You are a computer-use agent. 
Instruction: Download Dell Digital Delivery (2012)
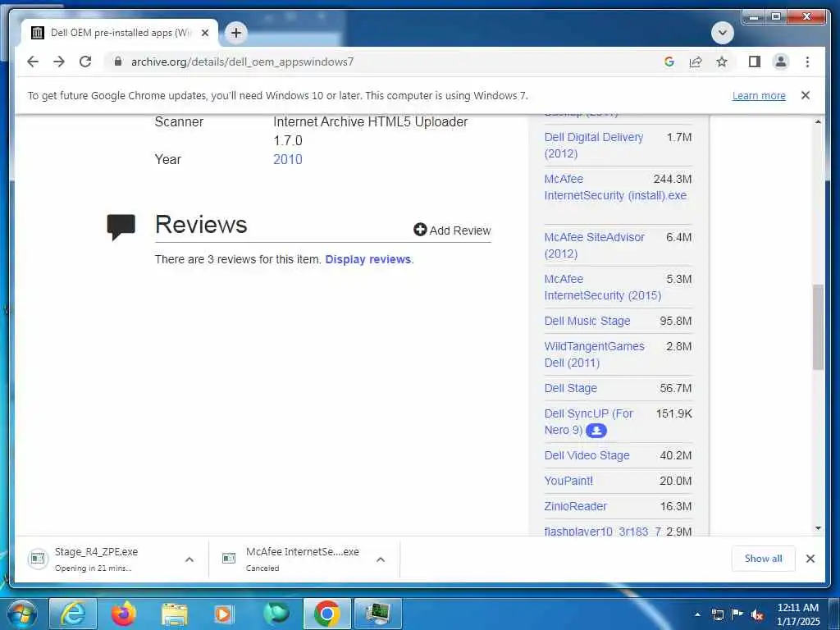point(594,145)
